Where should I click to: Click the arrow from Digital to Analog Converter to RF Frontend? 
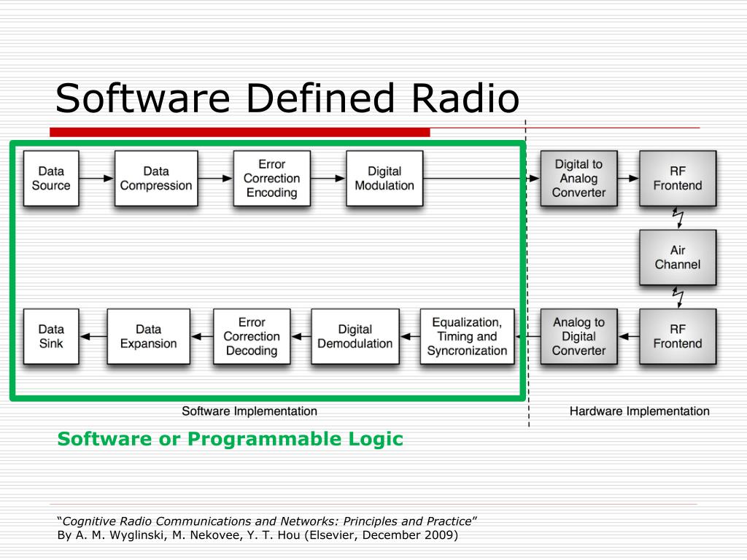point(628,179)
